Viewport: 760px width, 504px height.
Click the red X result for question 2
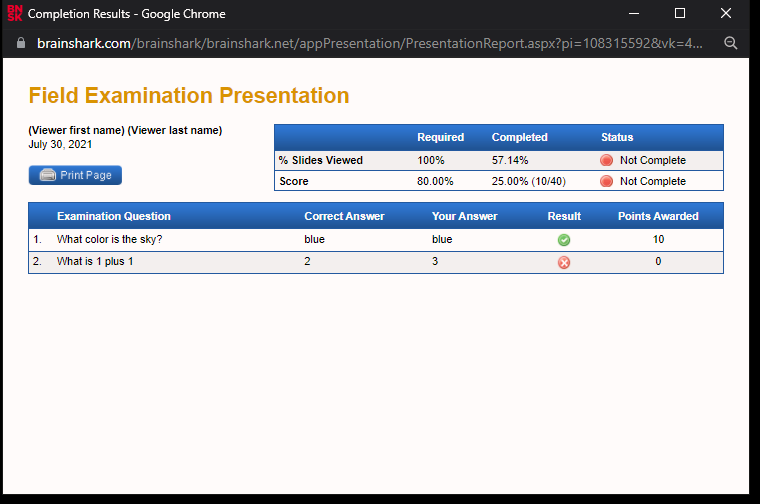pos(564,262)
